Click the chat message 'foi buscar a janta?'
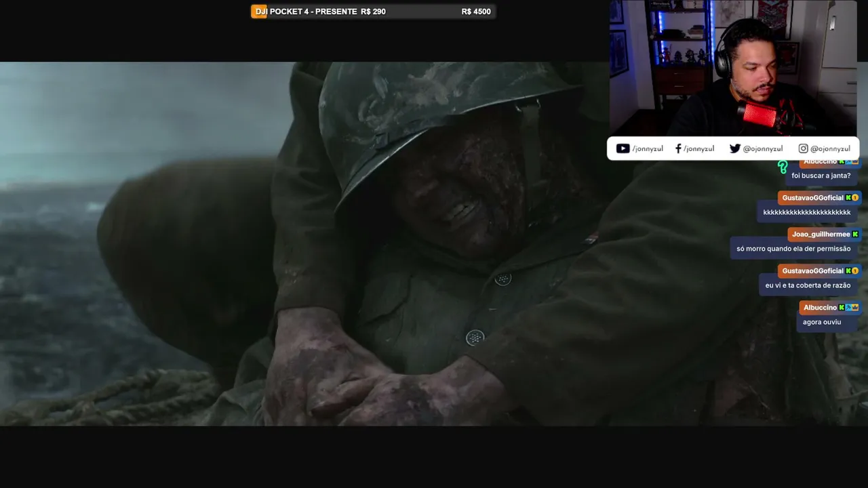868x488 pixels. (x=821, y=176)
